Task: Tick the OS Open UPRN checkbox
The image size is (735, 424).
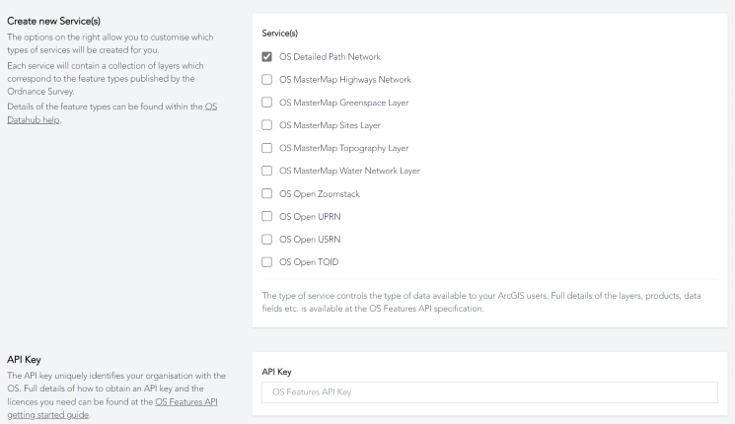Action: (267, 216)
